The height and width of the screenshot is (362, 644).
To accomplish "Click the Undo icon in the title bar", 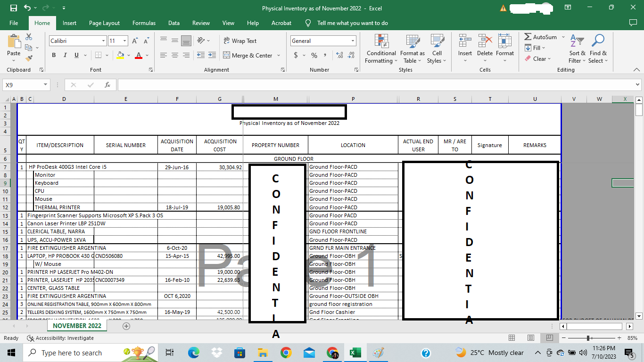I will tap(27, 8).
